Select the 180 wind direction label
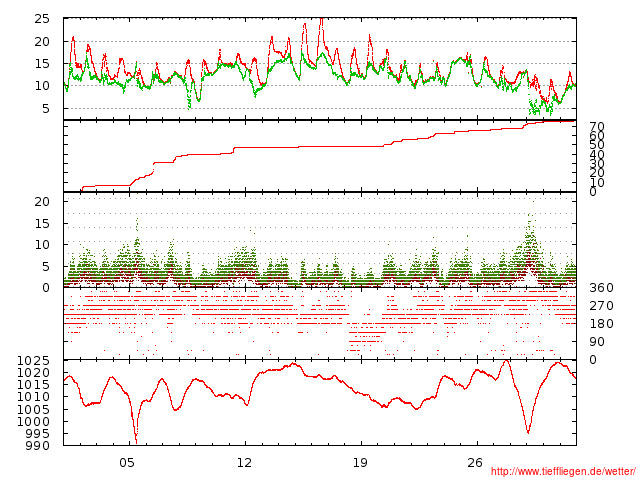 click(601, 324)
